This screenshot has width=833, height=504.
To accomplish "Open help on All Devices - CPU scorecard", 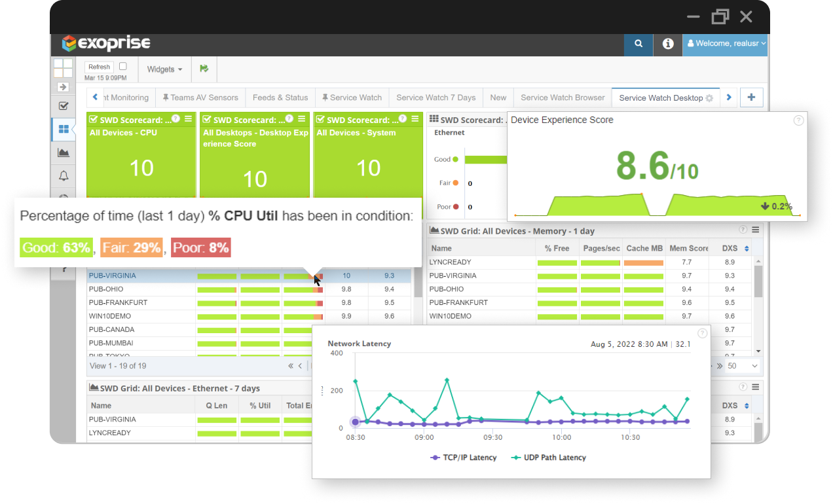I will 176,118.
